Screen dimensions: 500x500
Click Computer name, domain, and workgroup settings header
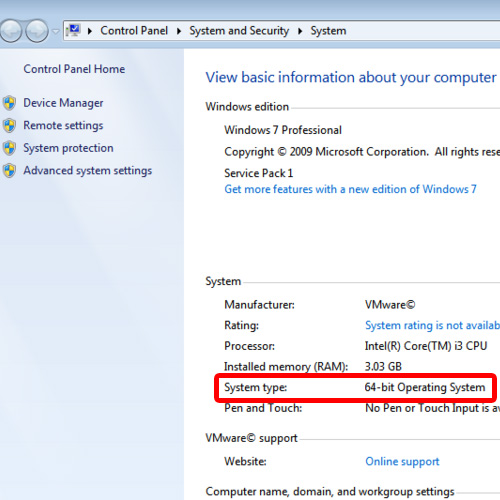(330, 492)
